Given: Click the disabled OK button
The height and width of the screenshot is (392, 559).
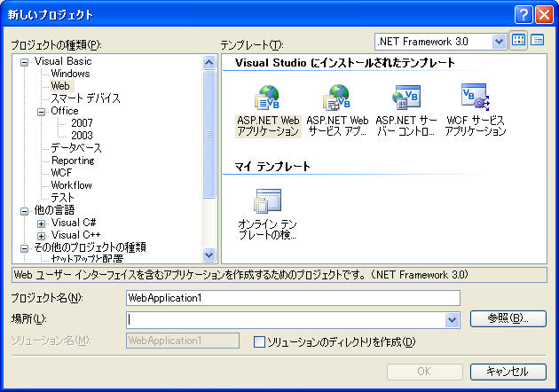Looking at the screenshot, I should tap(425, 372).
